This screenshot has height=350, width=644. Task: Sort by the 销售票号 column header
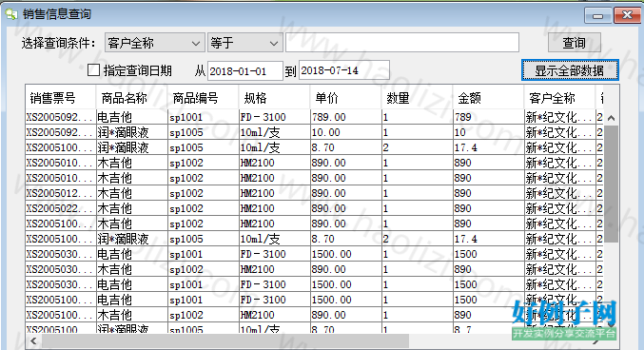[x=60, y=98]
